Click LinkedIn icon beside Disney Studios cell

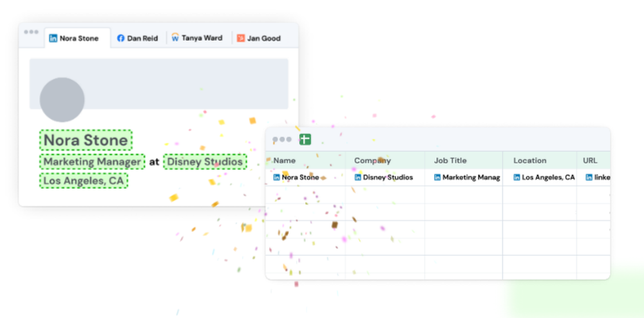click(x=357, y=178)
